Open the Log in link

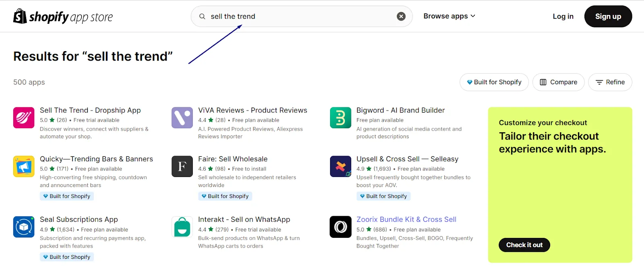[x=563, y=16]
